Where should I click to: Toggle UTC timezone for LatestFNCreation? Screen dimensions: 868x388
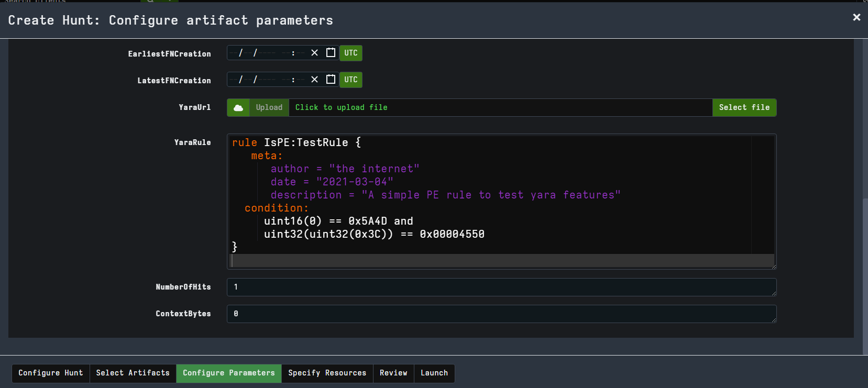351,80
